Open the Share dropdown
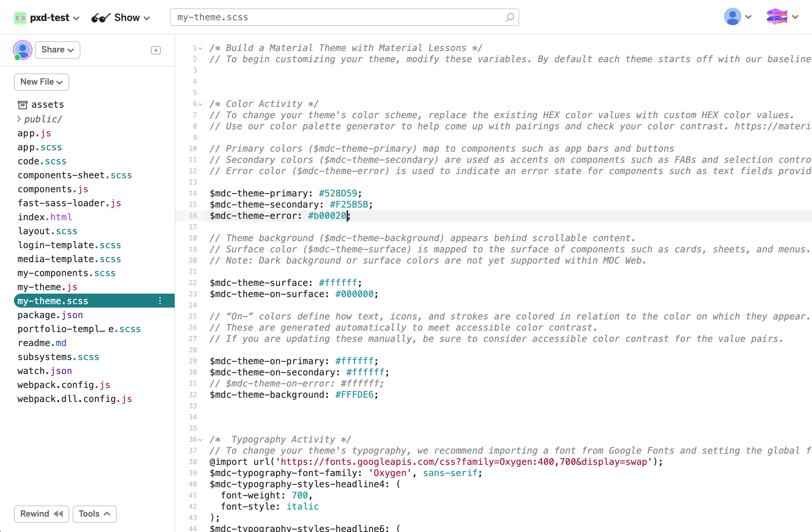Image resolution: width=812 pixels, height=532 pixels. coord(57,50)
